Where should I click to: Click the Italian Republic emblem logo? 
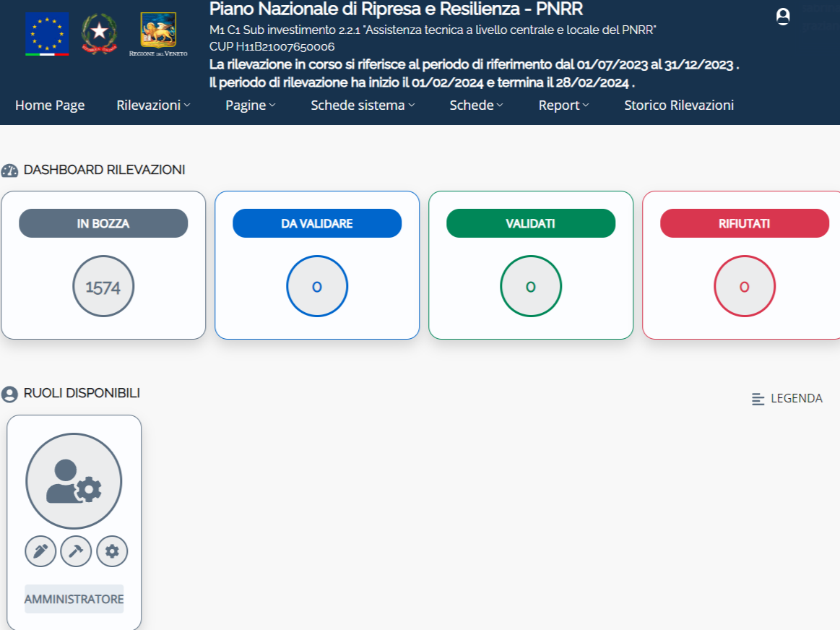[98, 34]
